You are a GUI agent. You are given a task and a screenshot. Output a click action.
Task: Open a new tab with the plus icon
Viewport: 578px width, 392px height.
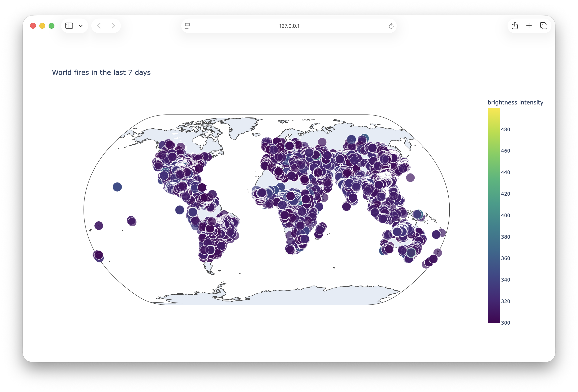pyautogui.click(x=529, y=26)
